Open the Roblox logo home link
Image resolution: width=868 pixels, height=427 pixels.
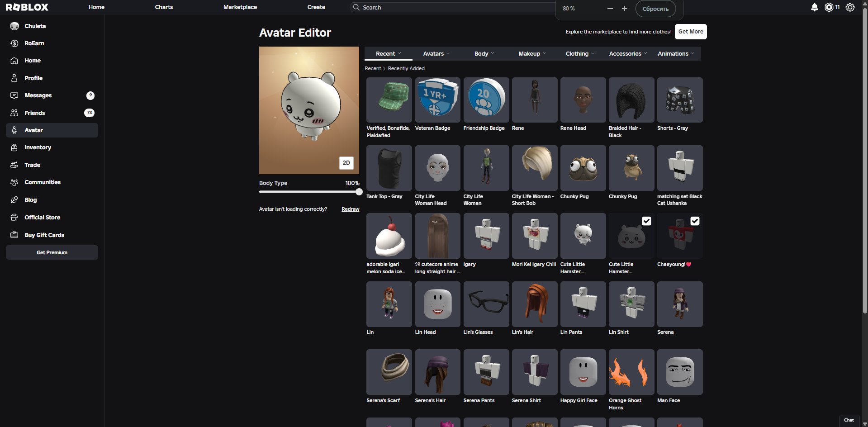coord(27,7)
